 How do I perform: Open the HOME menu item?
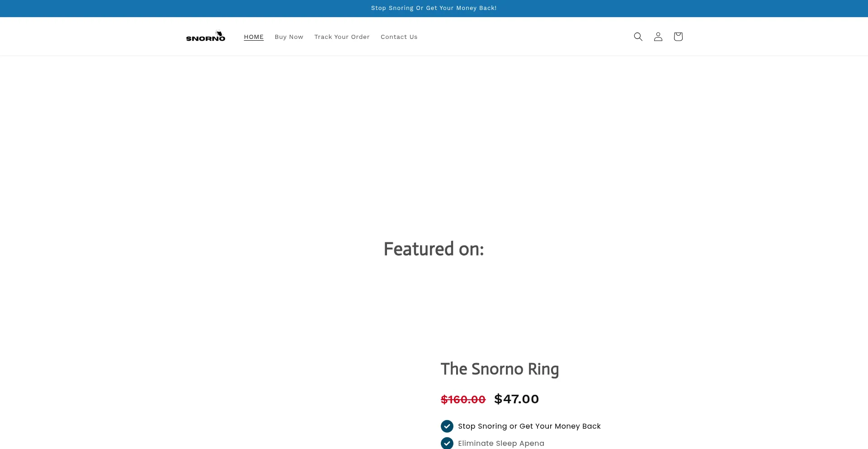point(254,37)
